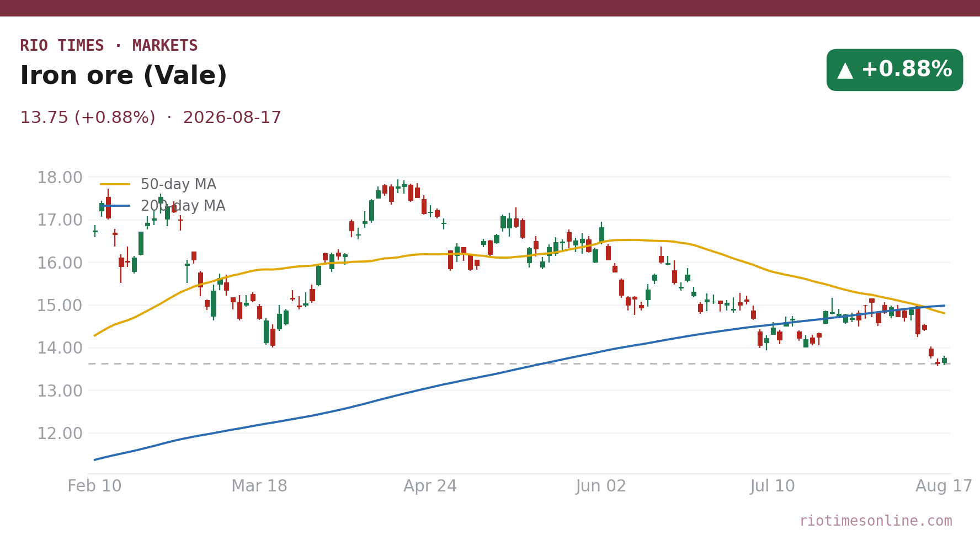Click the 14.00 y-axis label
The height and width of the screenshot is (551, 980).
click(x=60, y=349)
